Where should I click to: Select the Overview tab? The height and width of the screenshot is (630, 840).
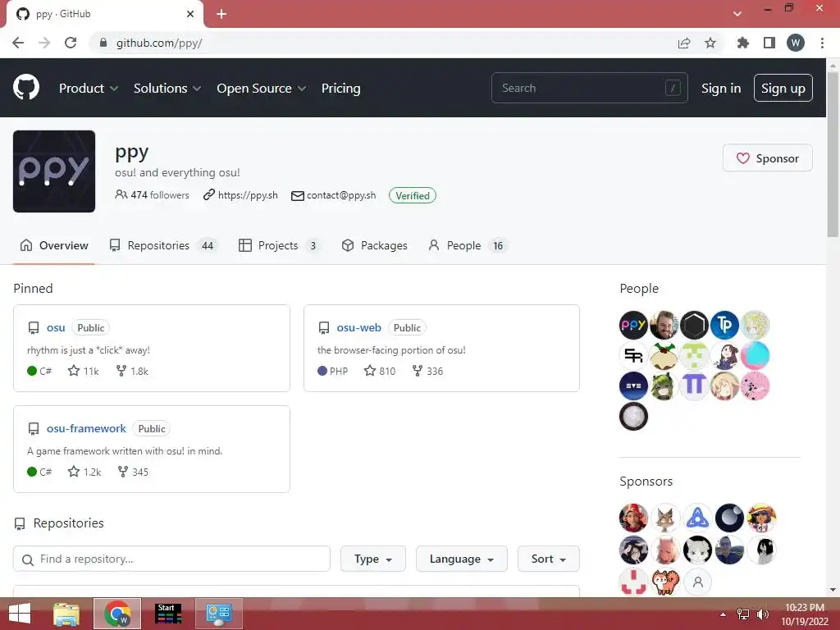(54, 245)
